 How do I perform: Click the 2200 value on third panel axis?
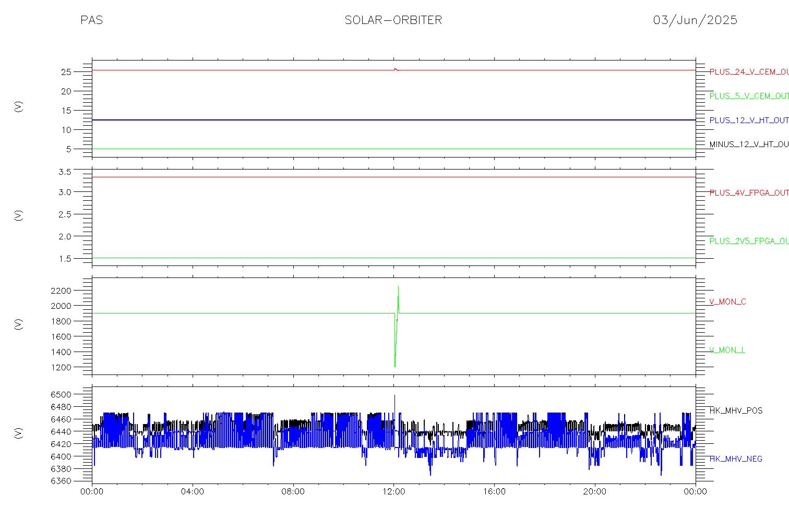(x=61, y=291)
